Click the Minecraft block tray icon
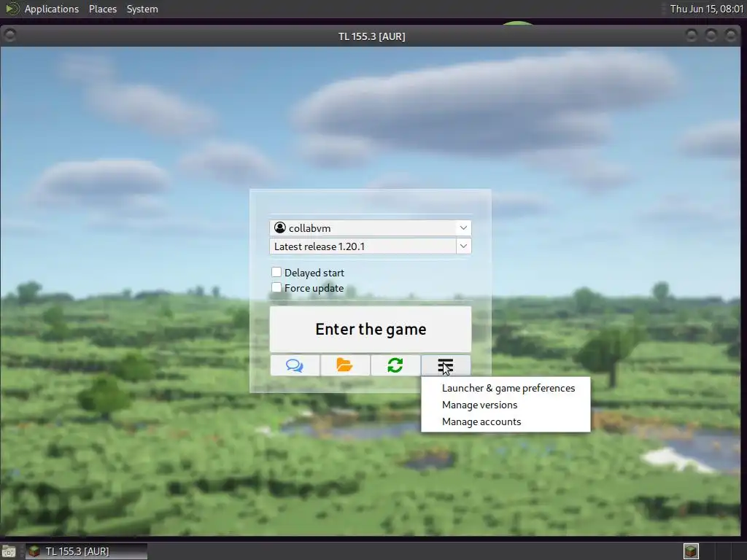Viewport: 747px width, 560px height. [691, 551]
